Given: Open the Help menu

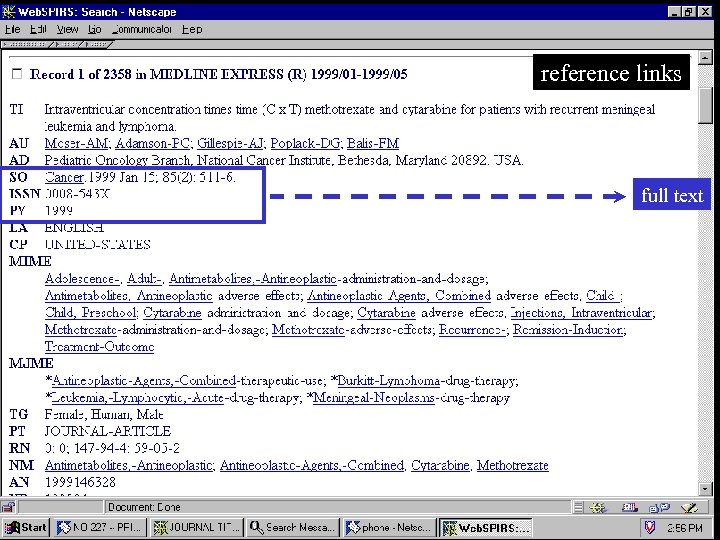Looking at the screenshot, I should 192,29.
